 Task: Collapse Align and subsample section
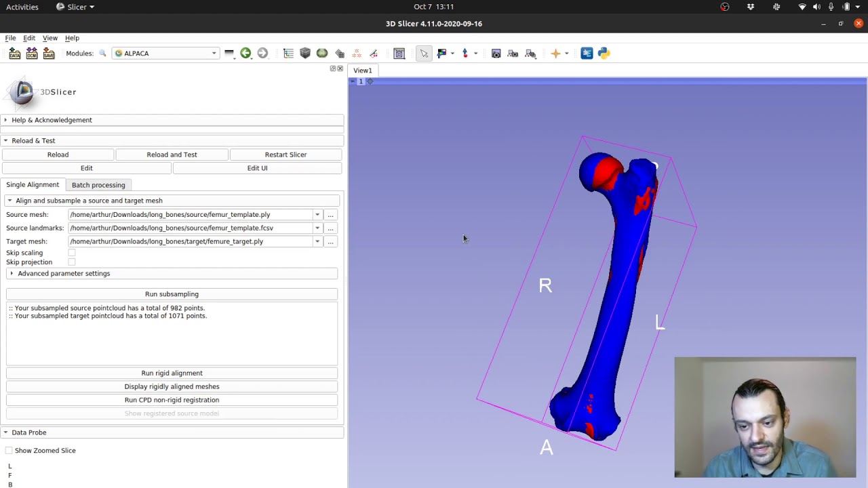172,201
